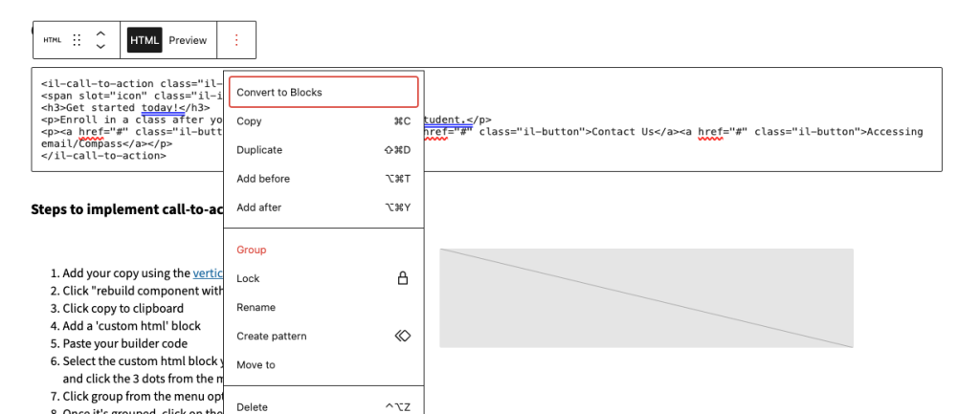
Task: Click step 4 'Add a custom html block'
Action: (131, 326)
